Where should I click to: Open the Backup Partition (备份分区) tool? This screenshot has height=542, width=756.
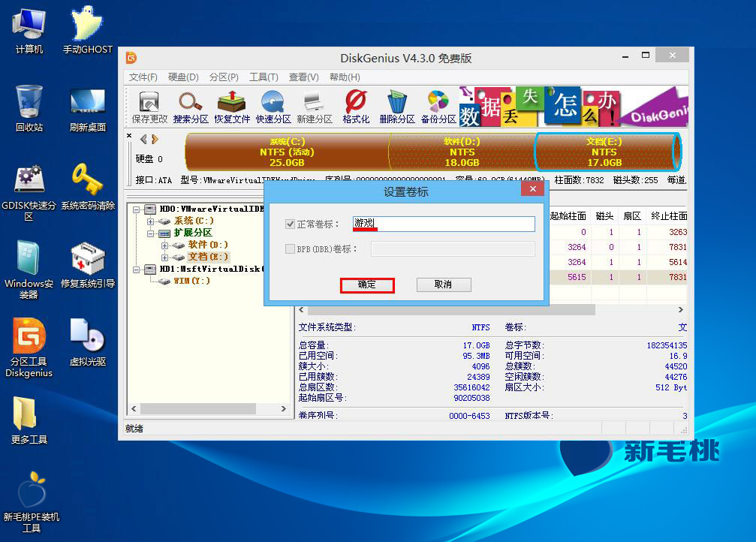click(x=438, y=107)
